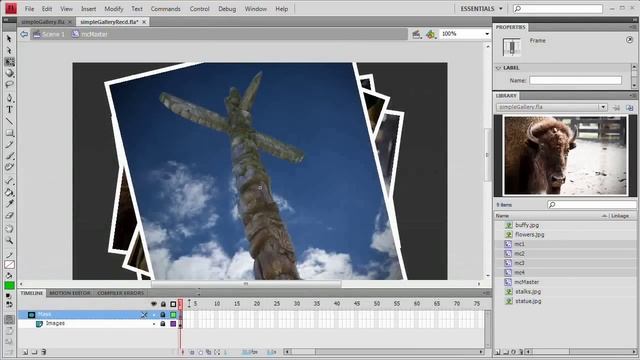Click the stroke color swatch in tools
This screenshot has height=360, width=640.
pyautogui.click(x=9, y=265)
